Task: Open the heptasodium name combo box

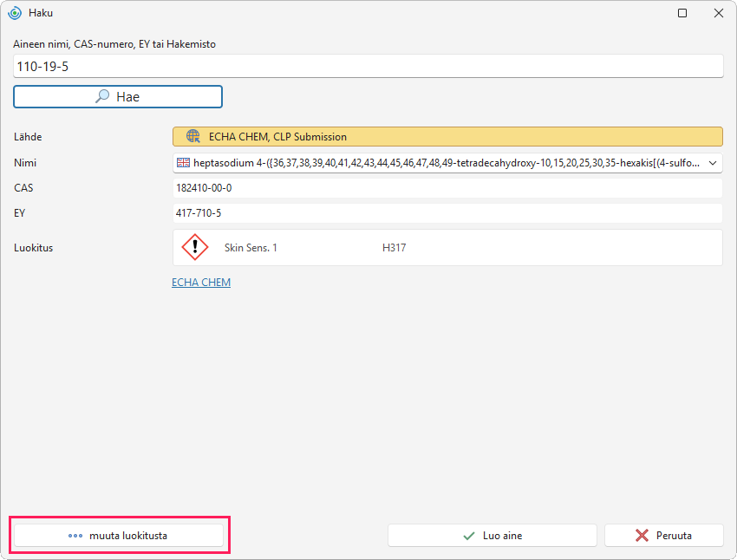Action: tap(447, 163)
